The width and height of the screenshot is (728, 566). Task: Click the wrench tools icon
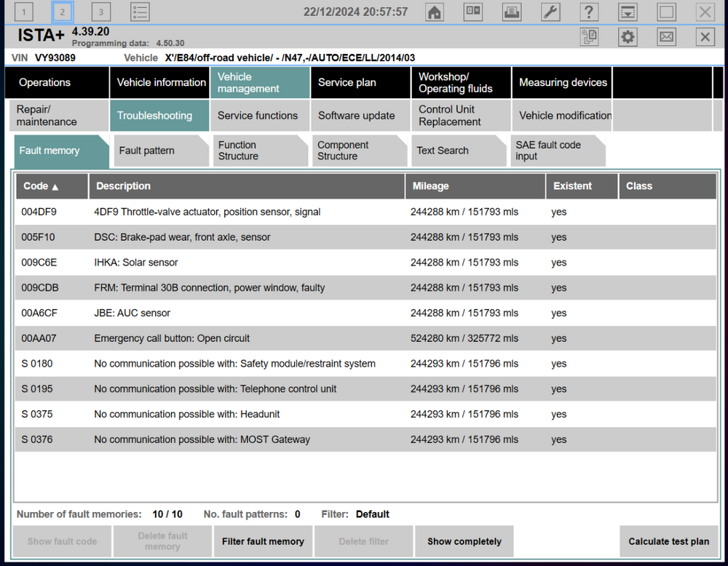[550, 12]
